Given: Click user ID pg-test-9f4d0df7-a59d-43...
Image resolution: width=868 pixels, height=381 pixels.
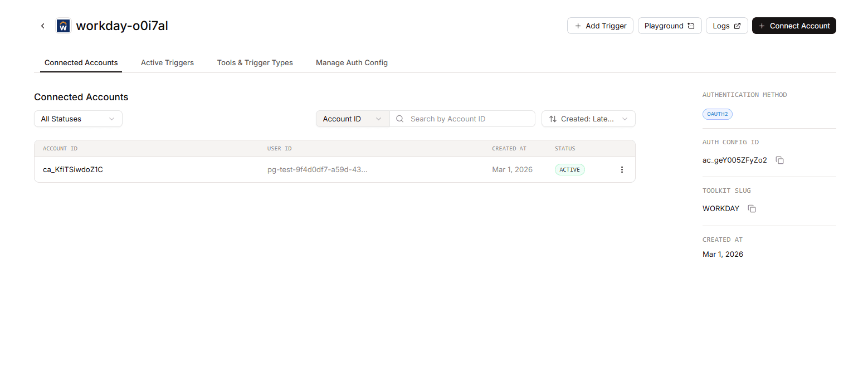Looking at the screenshot, I should click(x=317, y=170).
